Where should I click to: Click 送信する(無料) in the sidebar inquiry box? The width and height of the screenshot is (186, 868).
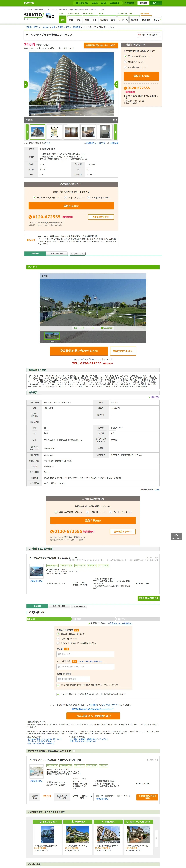[x=141, y=76]
